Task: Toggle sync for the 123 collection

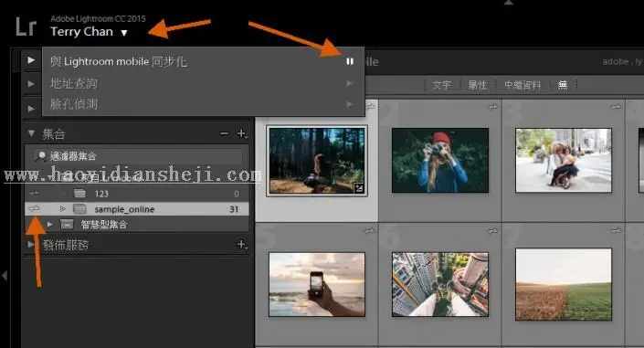Action: coord(35,193)
